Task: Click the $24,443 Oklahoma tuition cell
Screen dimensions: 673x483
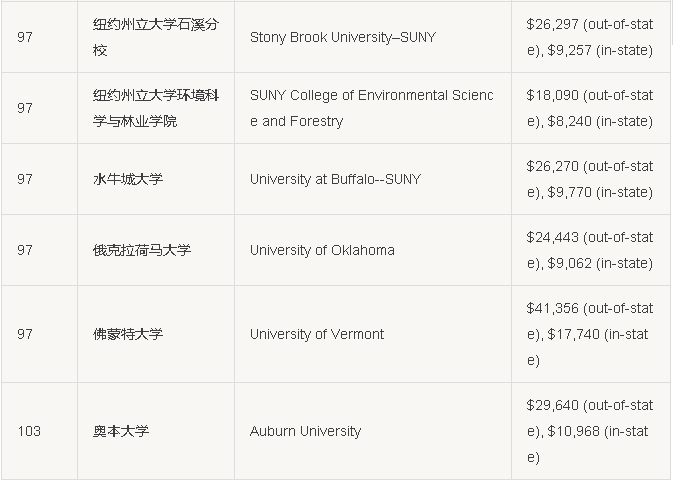Action: coord(590,250)
